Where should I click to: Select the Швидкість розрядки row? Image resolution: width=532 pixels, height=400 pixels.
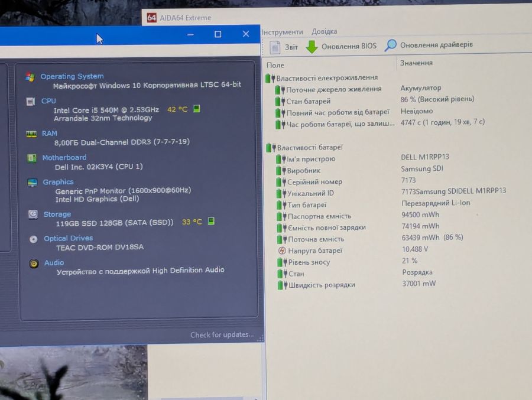pos(357,284)
